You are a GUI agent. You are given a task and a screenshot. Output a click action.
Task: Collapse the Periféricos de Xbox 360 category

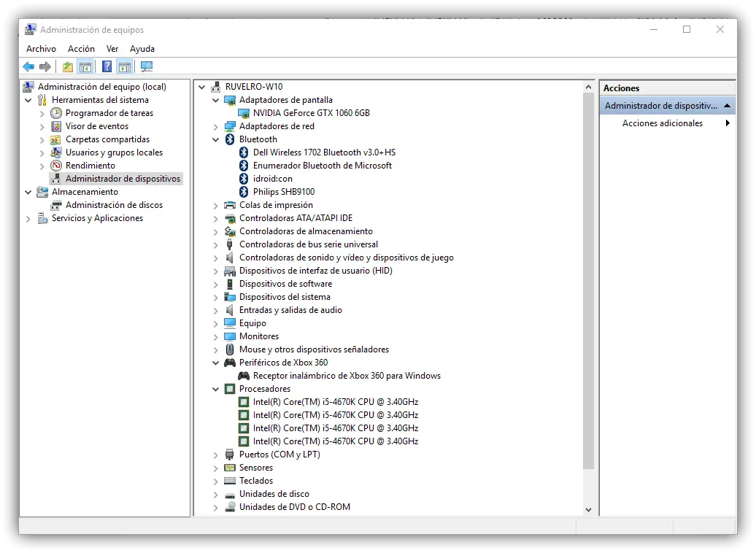[216, 363]
